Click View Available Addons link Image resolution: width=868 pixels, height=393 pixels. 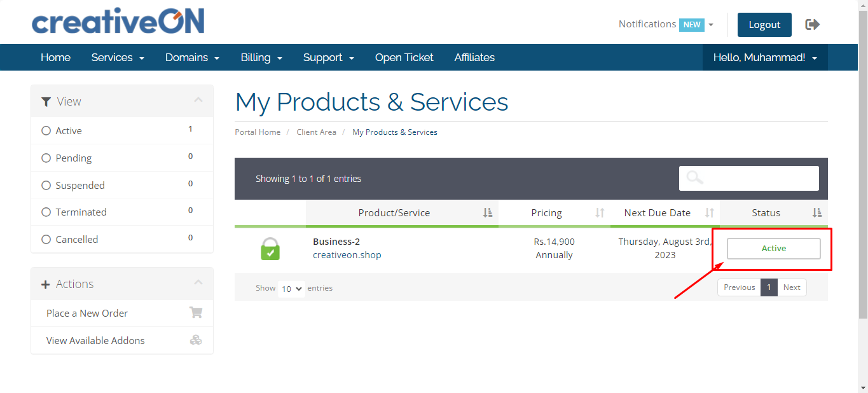click(x=95, y=340)
